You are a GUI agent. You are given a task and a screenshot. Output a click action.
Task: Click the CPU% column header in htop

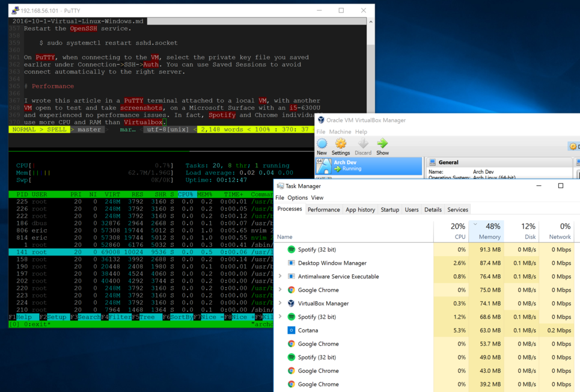point(187,194)
